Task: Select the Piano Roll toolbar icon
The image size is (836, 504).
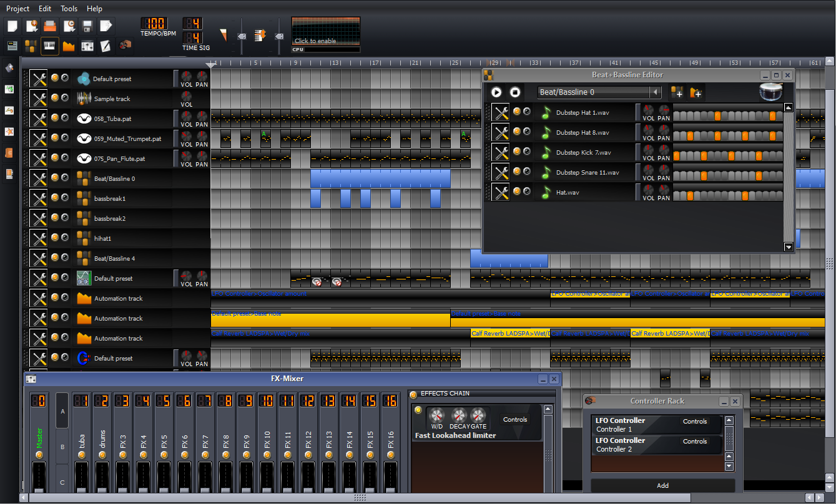Action: [x=49, y=46]
